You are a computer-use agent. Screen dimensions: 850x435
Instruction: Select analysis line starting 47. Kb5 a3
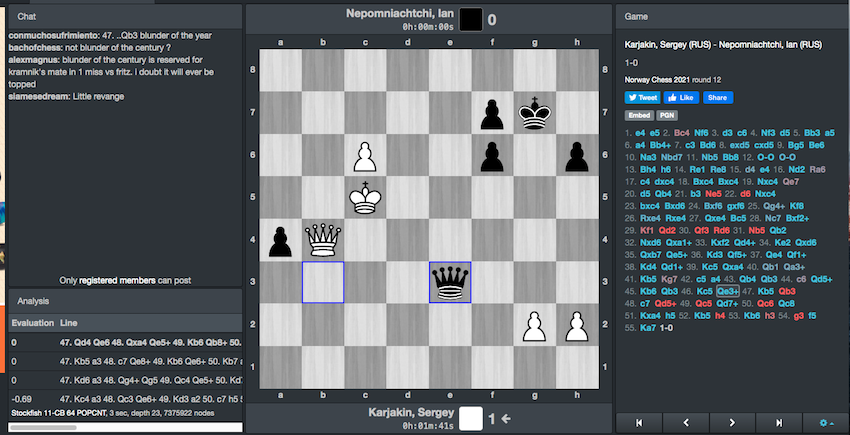(125, 361)
